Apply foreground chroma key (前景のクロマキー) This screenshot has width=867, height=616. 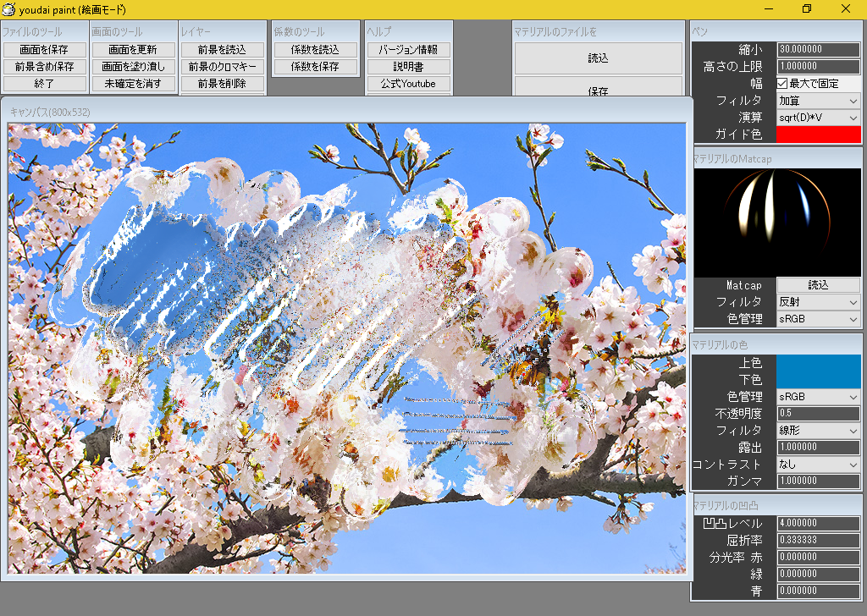click(x=222, y=69)
